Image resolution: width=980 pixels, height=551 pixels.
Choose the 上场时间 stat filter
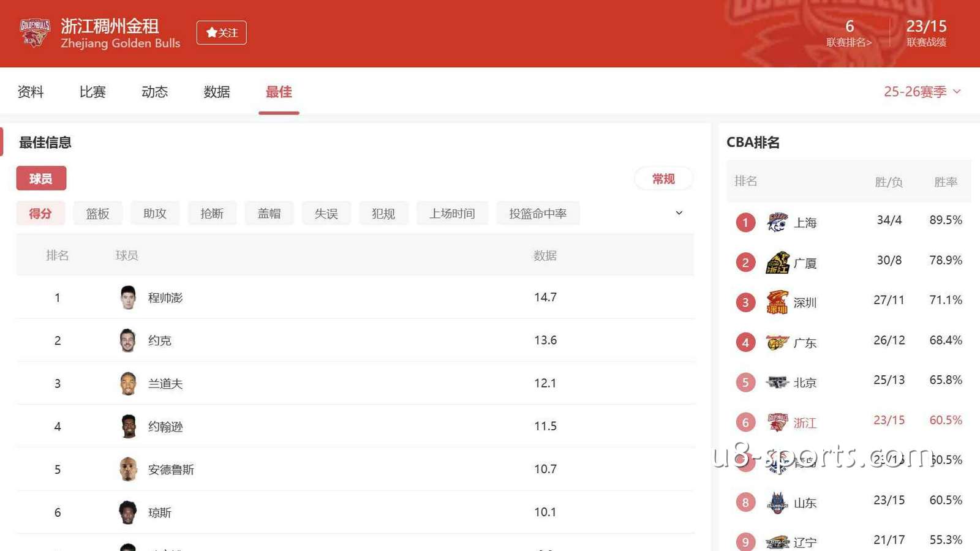tap(452, 214)
